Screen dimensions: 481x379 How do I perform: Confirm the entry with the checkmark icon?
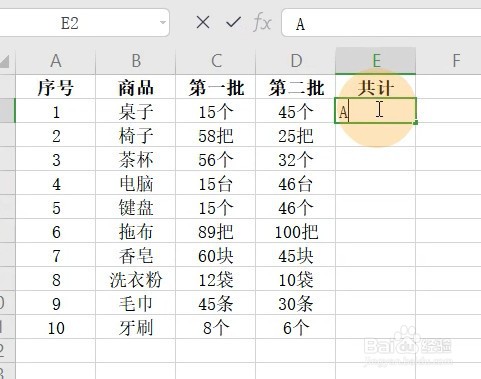[233, 23]
